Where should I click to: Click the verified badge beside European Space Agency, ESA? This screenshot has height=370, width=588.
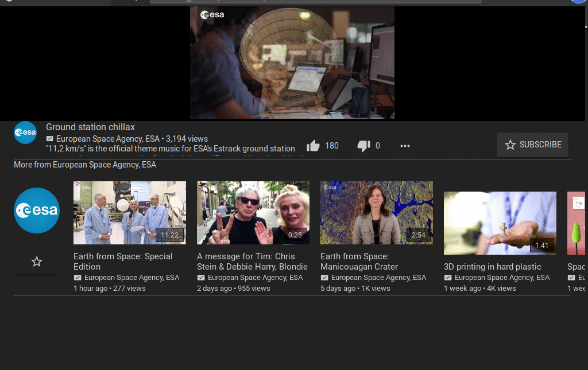(x=50, y=139)
